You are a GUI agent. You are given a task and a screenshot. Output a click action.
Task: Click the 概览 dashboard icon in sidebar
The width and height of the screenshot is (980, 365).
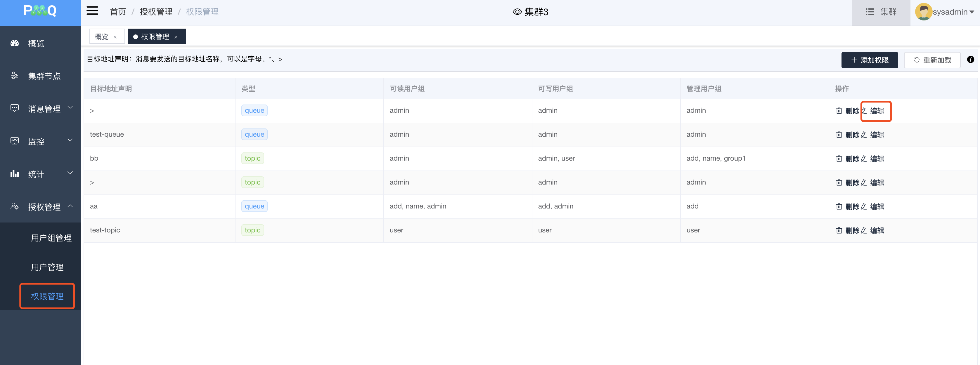click(x=14, y=43)
